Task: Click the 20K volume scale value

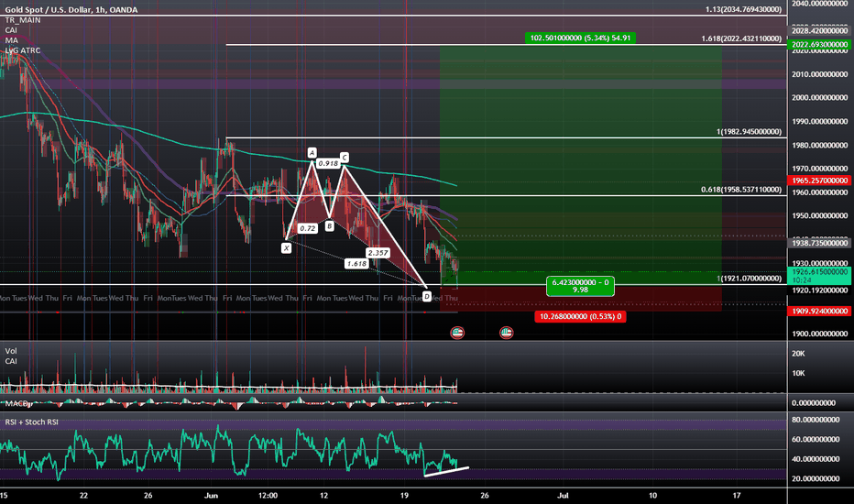Action: pos(798,354)
